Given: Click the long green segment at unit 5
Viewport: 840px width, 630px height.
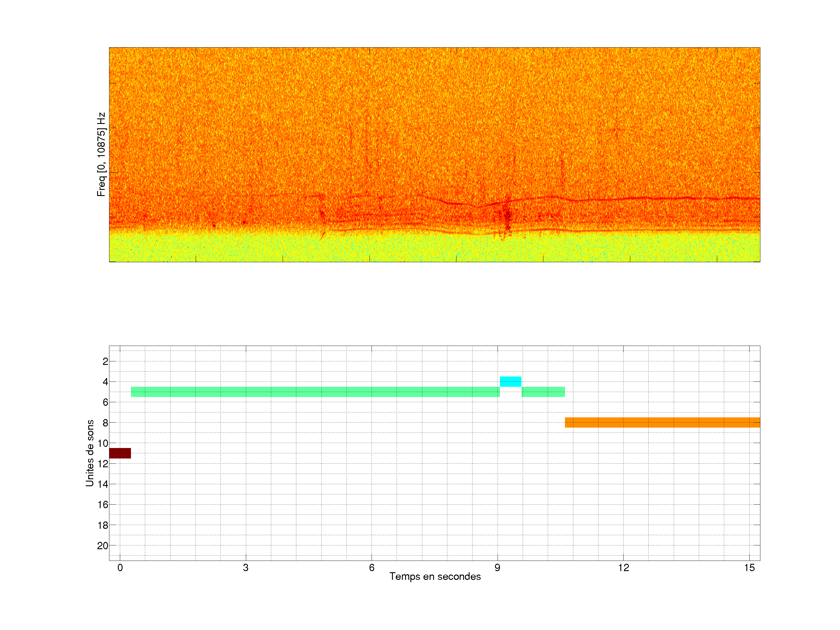Looking at the screenshot, I should [315, 391].
